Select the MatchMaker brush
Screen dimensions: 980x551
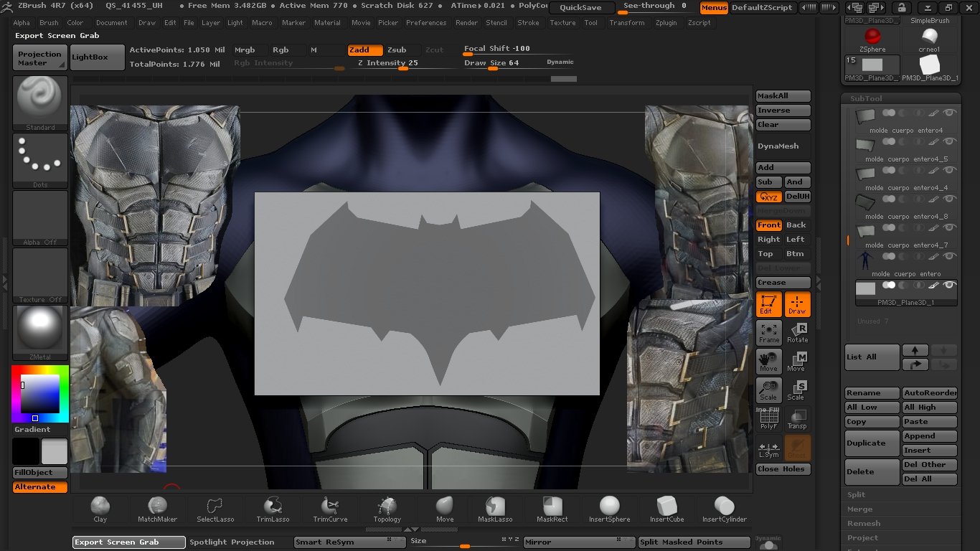[157, 509]
